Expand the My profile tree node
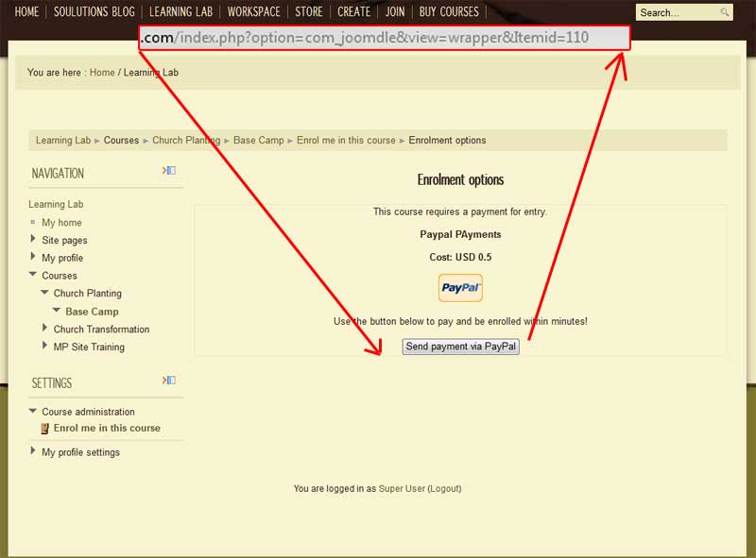The height and width of the screenshot is (558, 756). pos(34,257)
